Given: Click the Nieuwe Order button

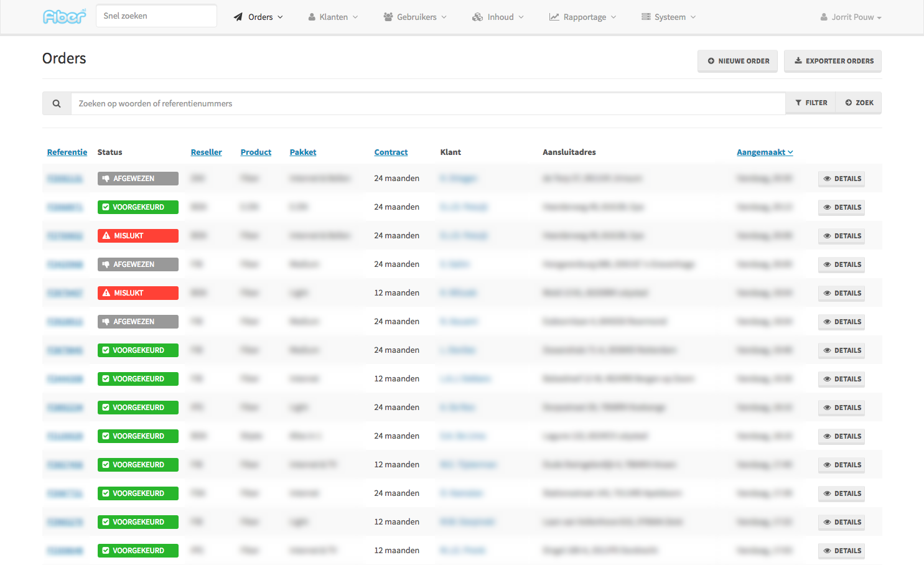Looking at the screenshot, I should tap(737, 61).
